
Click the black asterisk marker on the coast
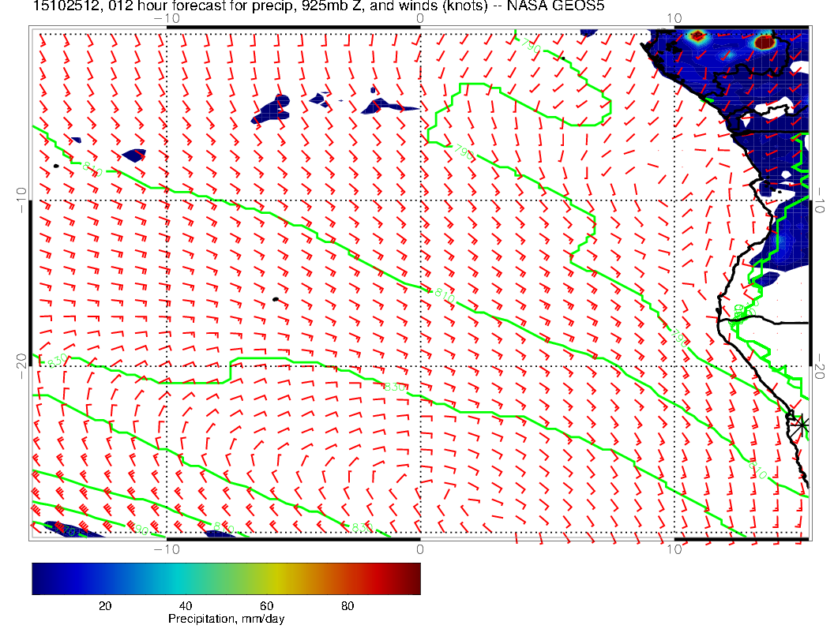tap(800, 425)
